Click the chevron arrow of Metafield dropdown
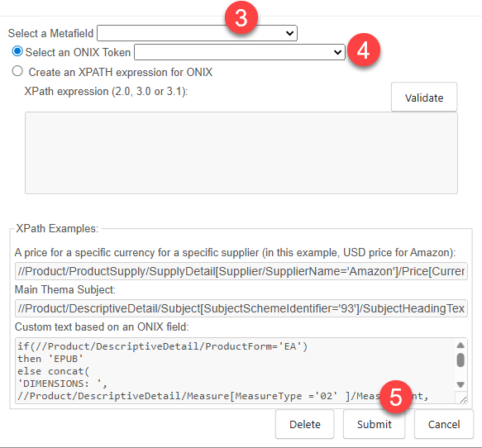482x448 pixels. pyautogui.click(x=289, y=33)
